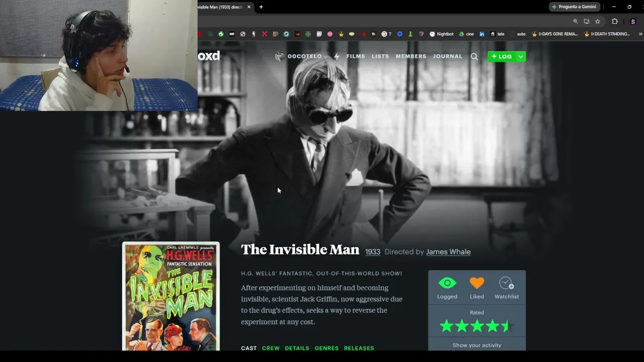Switch to the CAST tab
Image resolution: width=644 pixels, height=362 pixels.
(249, 348)
